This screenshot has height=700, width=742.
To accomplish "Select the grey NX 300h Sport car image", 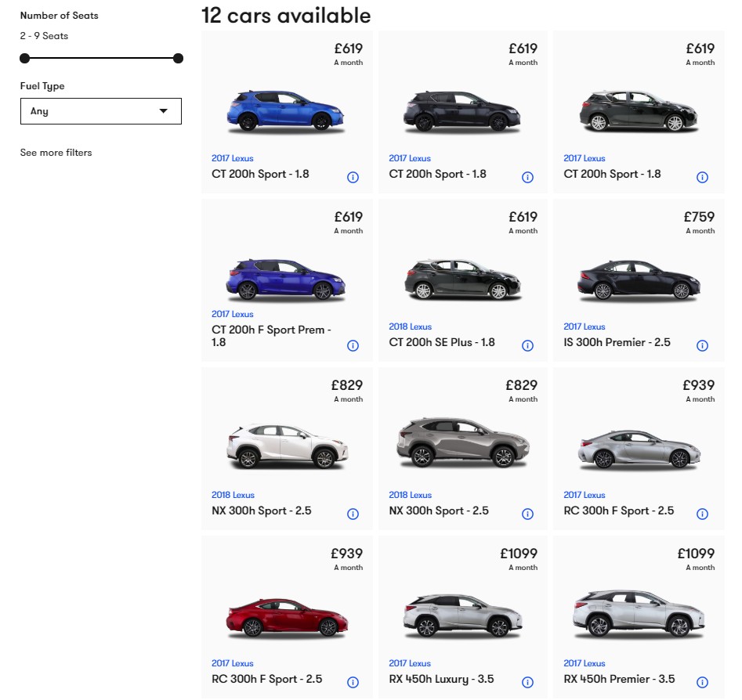I will (x=462, y=442).
